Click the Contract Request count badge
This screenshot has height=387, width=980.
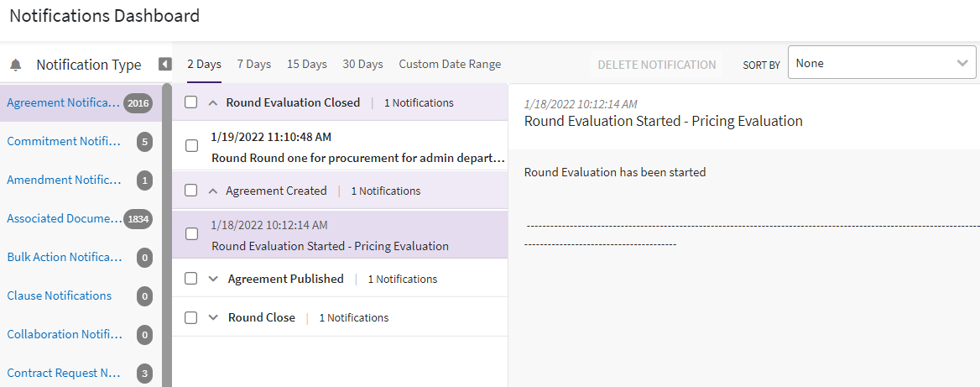[x=144, y=374]
